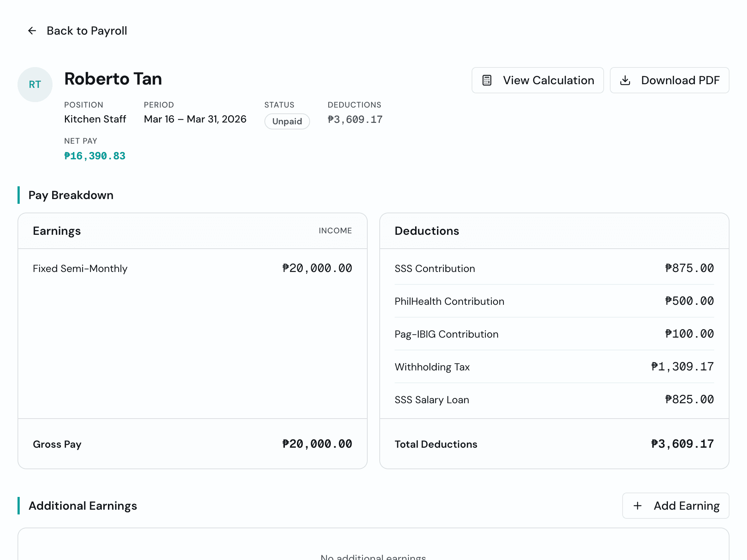The height and width of the screenshot is (560, 747).
Task: Click the NET PAY label
Action: coord(81,141)
